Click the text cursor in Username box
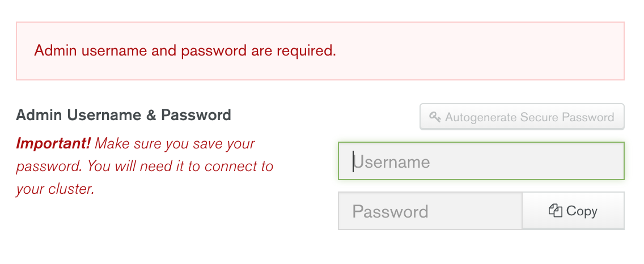Screen dimensions: 644x264 coord(353,161)
